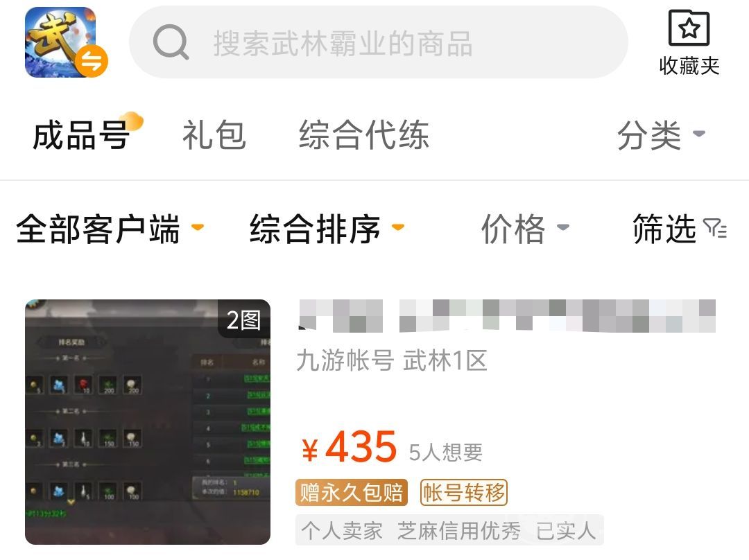Tap the 武林霸业 game app icon
This screenshot has height=560, width=749.
[x=60, y=42]
